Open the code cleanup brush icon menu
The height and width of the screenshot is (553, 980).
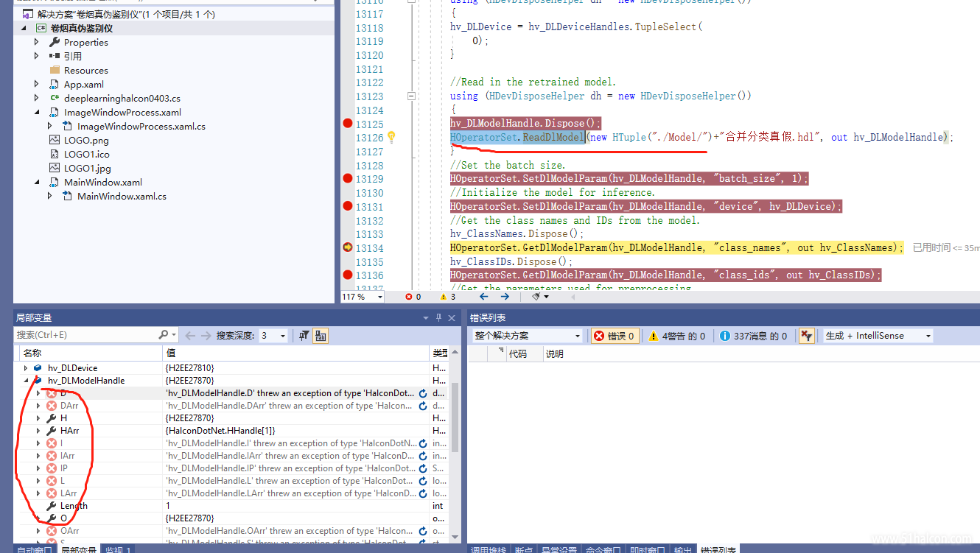click(539, 297)
